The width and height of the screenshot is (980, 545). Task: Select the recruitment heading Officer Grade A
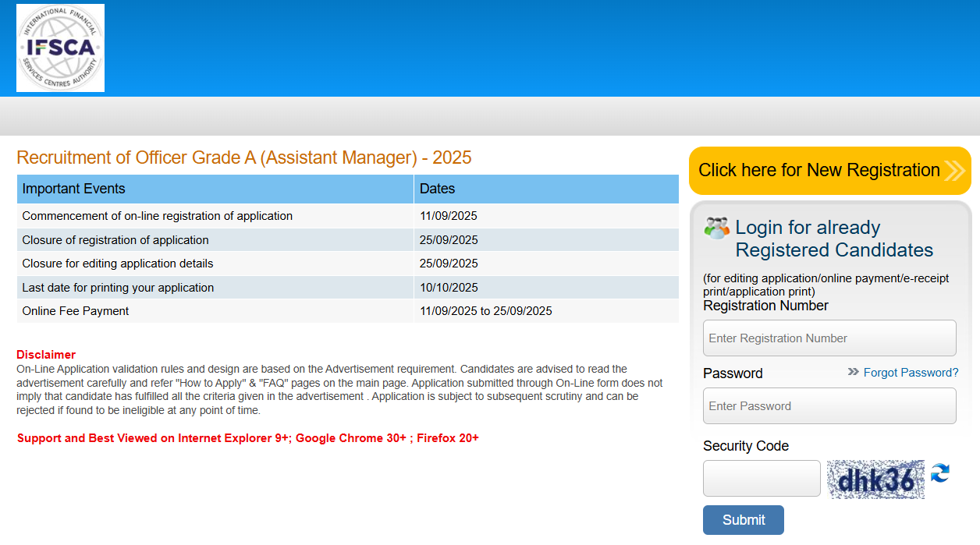[x=244, y=157]
